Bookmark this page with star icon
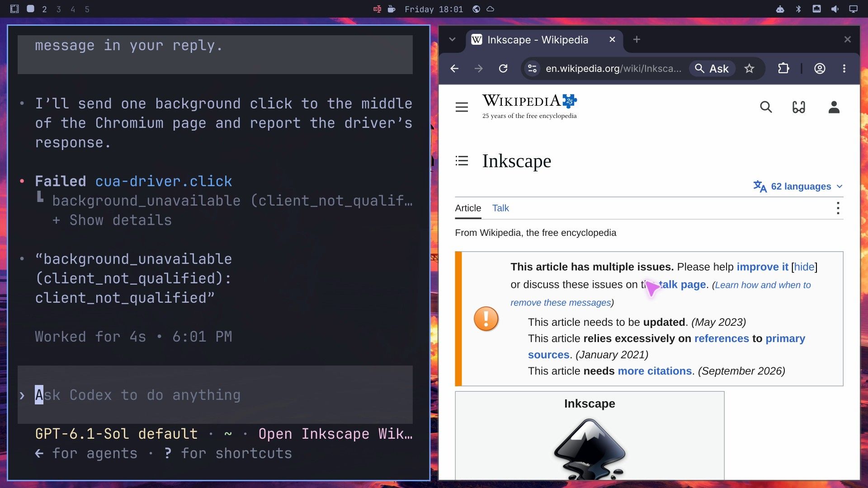The image size is (868, 488). coord(749,69)
